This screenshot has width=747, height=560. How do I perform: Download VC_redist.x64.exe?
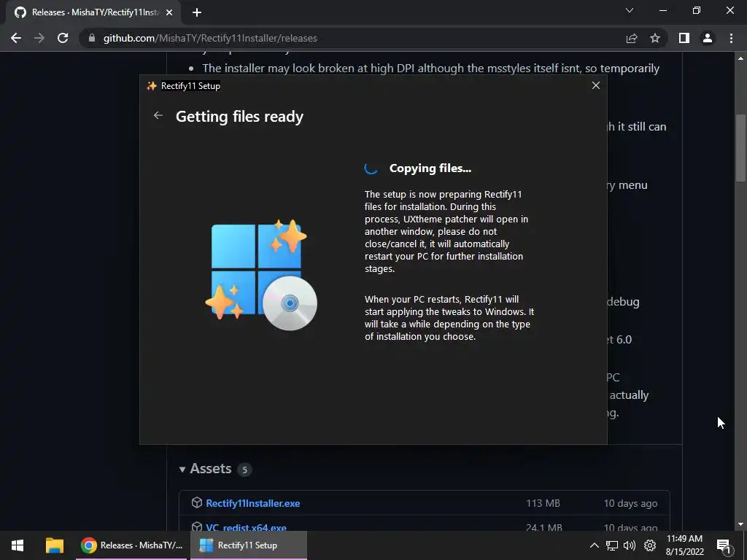247,528
